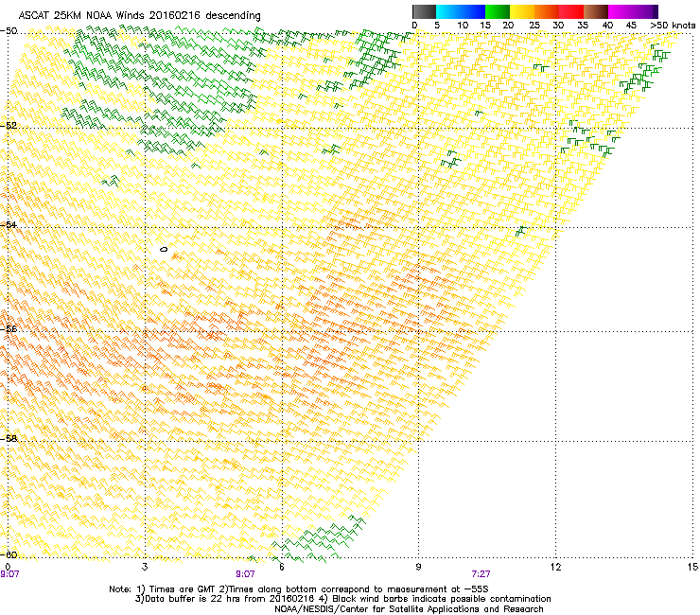Click the '-58' latitude axis label
This screenshot has height=615, width=700.
(x=9, y=439)
